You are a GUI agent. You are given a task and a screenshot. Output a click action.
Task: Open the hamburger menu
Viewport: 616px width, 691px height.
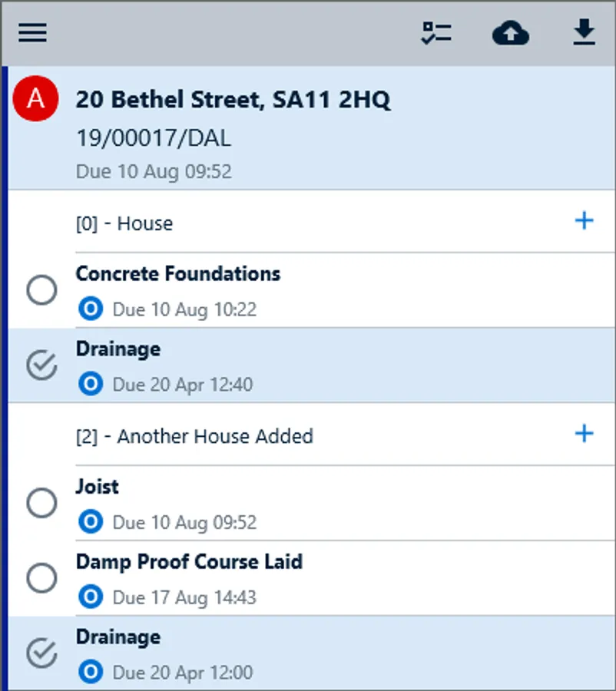point(32,32)
